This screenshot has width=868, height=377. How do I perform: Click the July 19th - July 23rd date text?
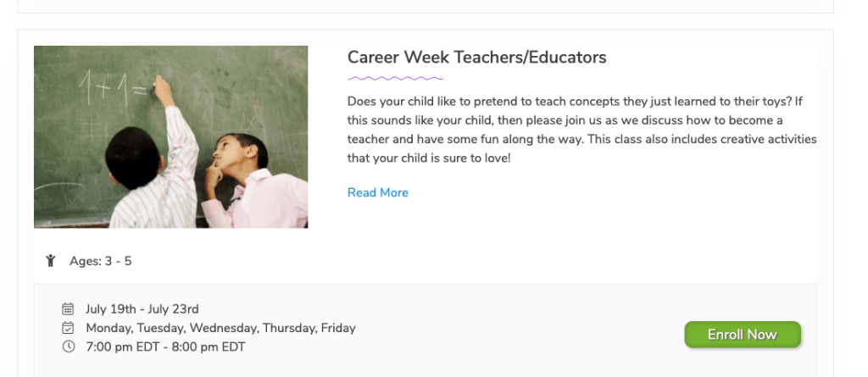coord(142,309)
